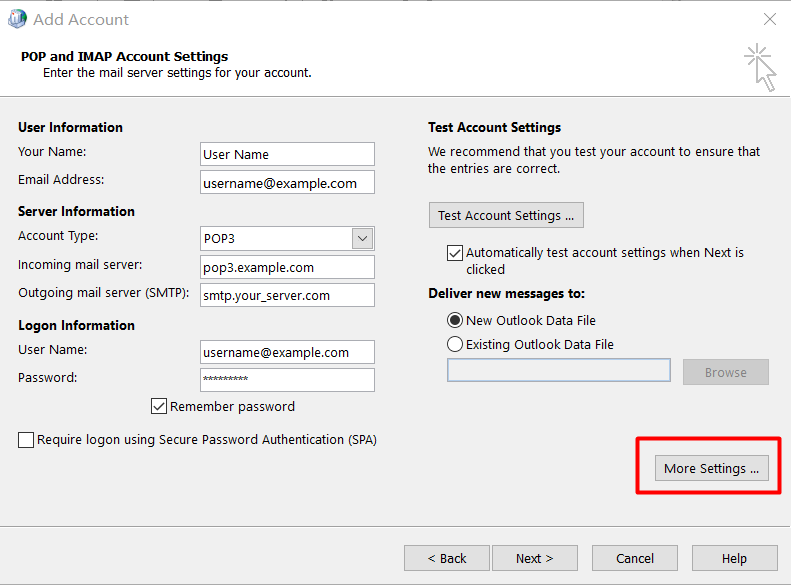791x585 pixels.
Task: Enable Require logon using Secure Password Authentication
Action: coord(26,440)
